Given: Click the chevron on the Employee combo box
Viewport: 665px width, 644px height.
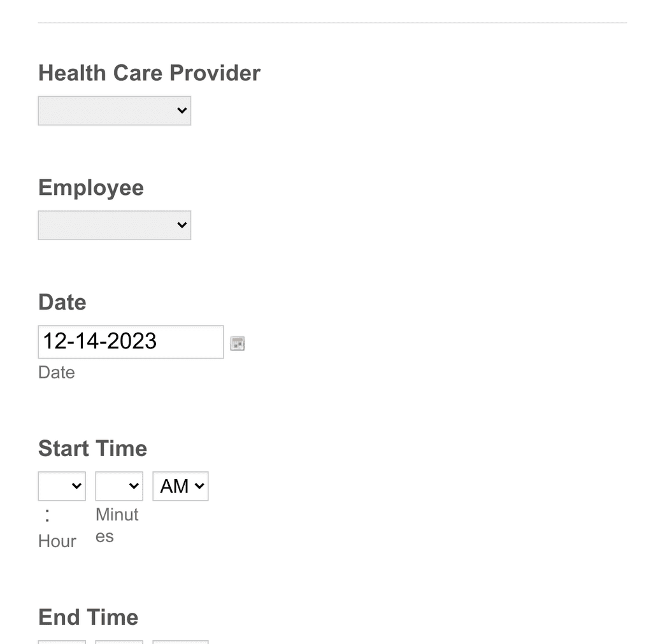Looking at the screenshot, I should (182, 224).
